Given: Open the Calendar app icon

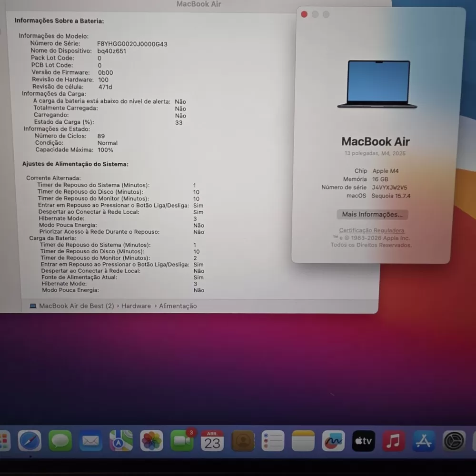Looking at the screenshot, I should (212, 441).
